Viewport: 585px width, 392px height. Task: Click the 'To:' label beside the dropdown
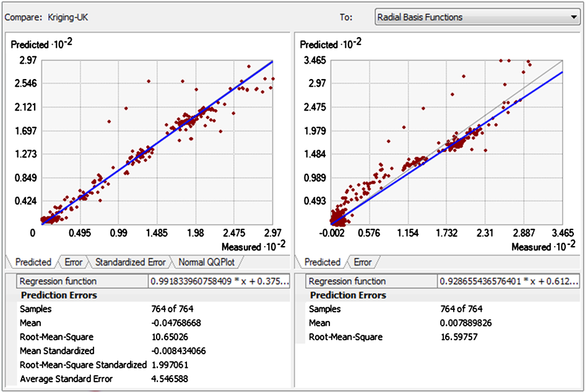346,17
